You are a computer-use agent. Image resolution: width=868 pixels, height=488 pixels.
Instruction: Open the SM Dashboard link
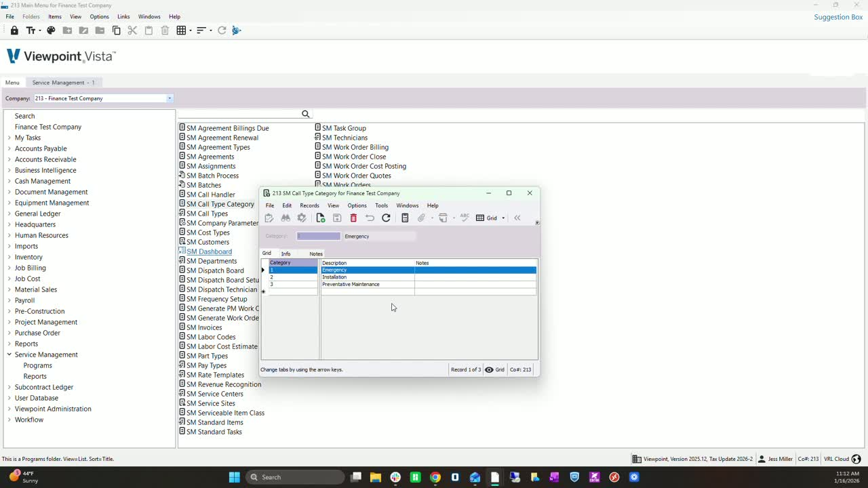(x=209, y=251)
